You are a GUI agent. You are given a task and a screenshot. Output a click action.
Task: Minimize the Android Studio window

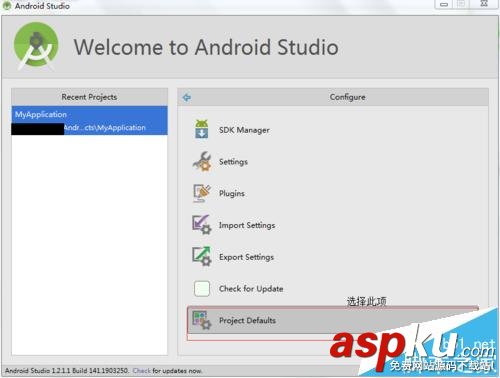click(444, 4)
